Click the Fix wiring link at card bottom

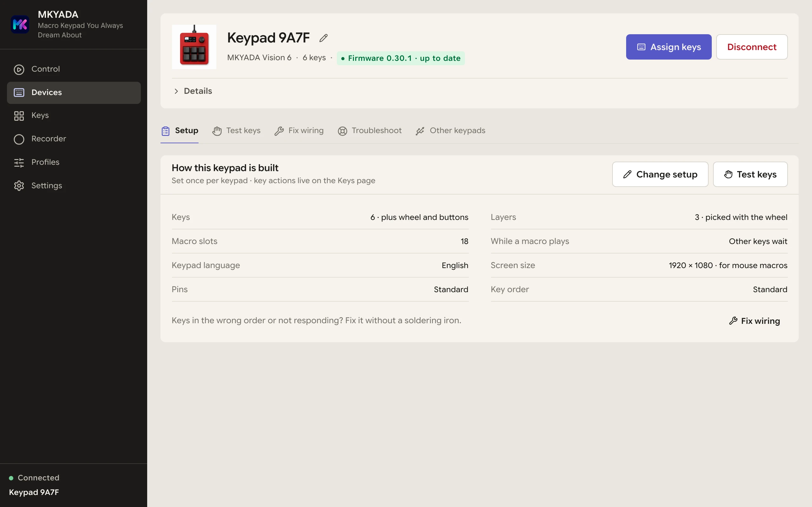click(x=755, y=321)
